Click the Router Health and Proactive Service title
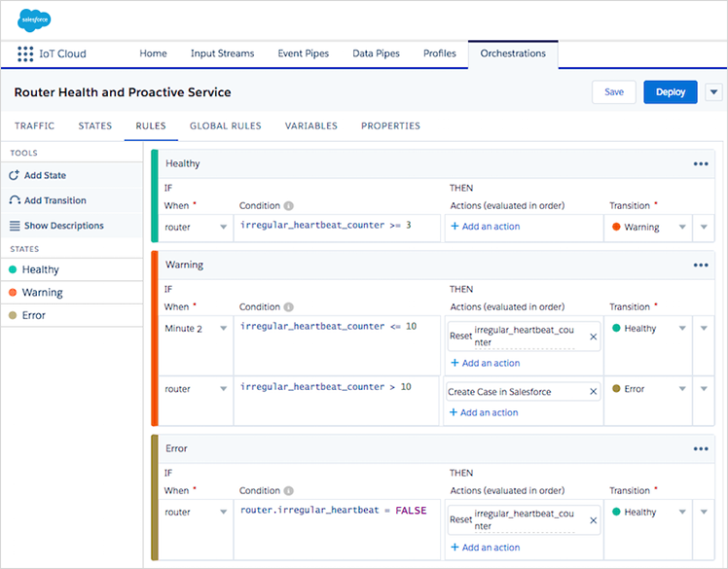The height and width of the screenshot is (569, 728). pos(123,92)
